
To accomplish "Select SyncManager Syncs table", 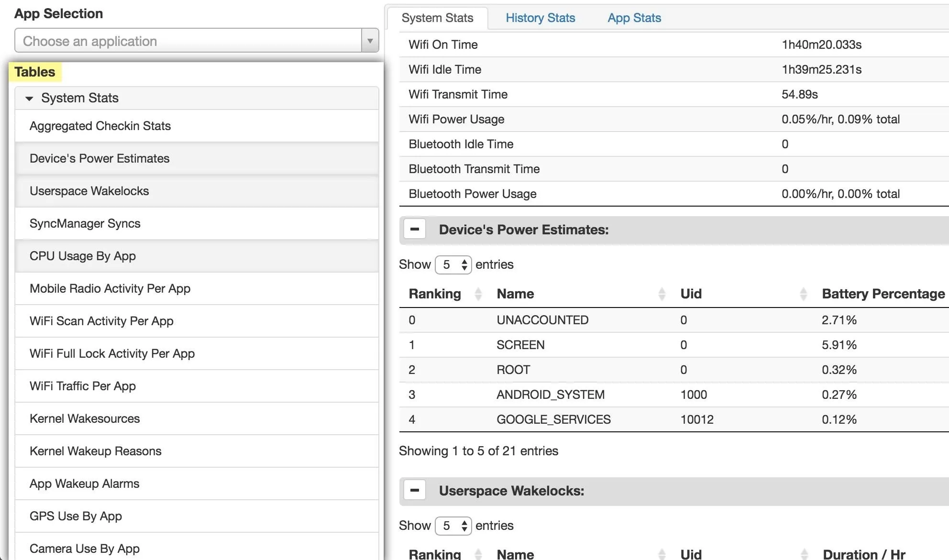I will (x=197, y=223).
